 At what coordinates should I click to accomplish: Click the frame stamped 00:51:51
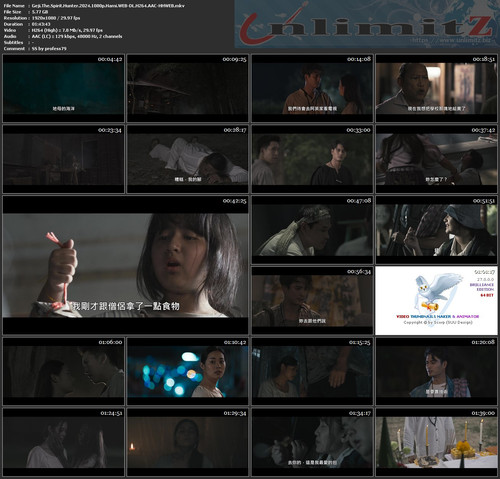437,230
